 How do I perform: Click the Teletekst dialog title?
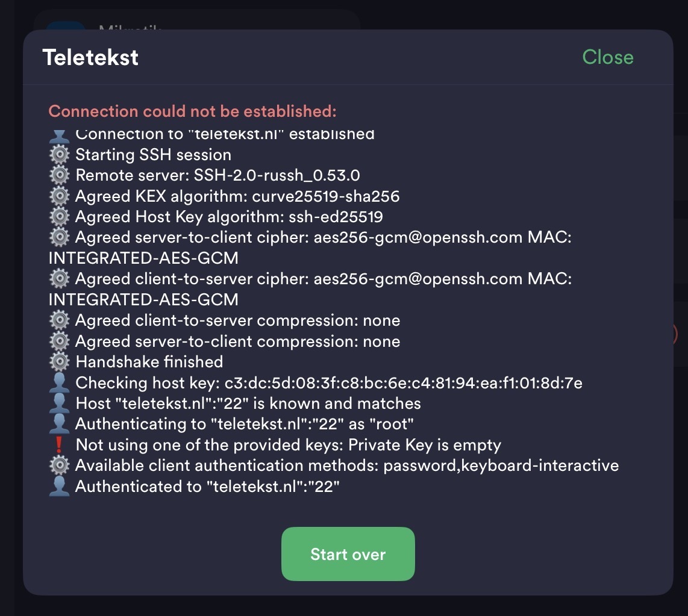click(x=90, y=58)
